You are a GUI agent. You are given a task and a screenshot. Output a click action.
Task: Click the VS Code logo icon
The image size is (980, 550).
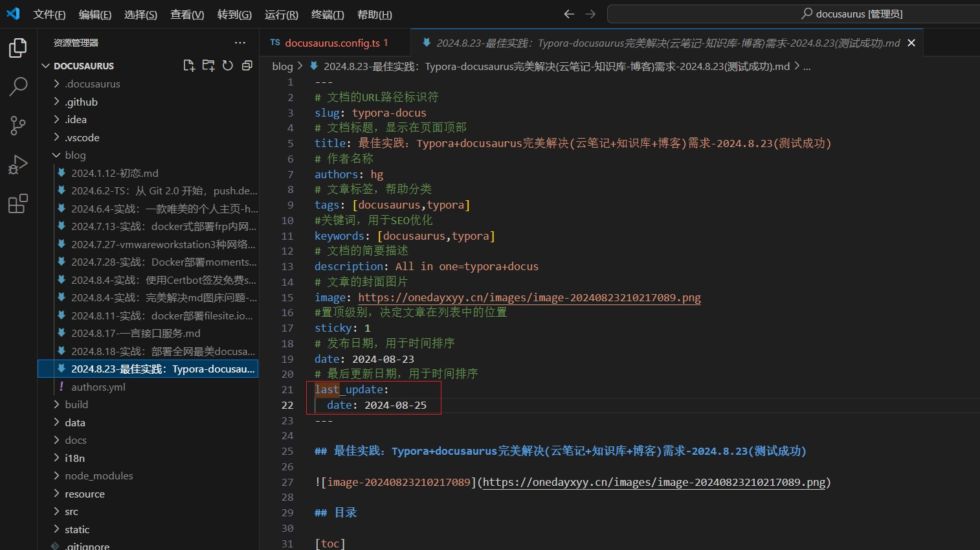[13, 14]
